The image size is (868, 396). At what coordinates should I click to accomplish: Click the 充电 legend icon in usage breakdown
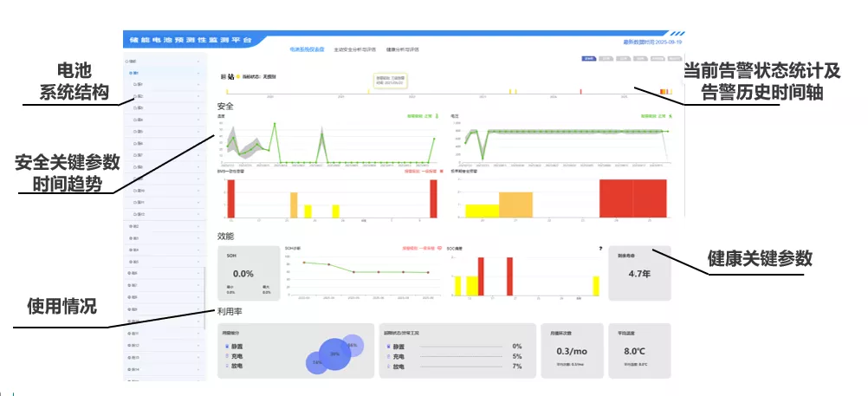pyautogui.click(x=226, y=356)
